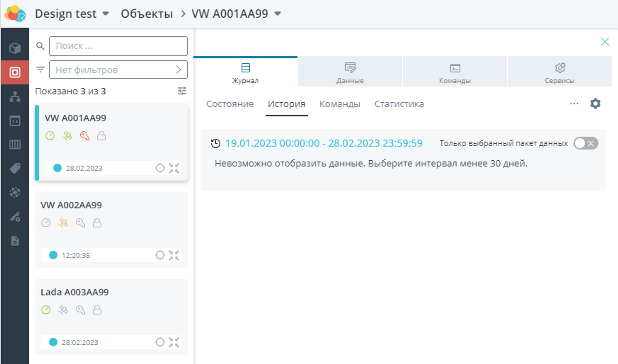The image size is (618, 364).
Task: Click satellite icon on Lada A003AA99 card
Action: 63,310
